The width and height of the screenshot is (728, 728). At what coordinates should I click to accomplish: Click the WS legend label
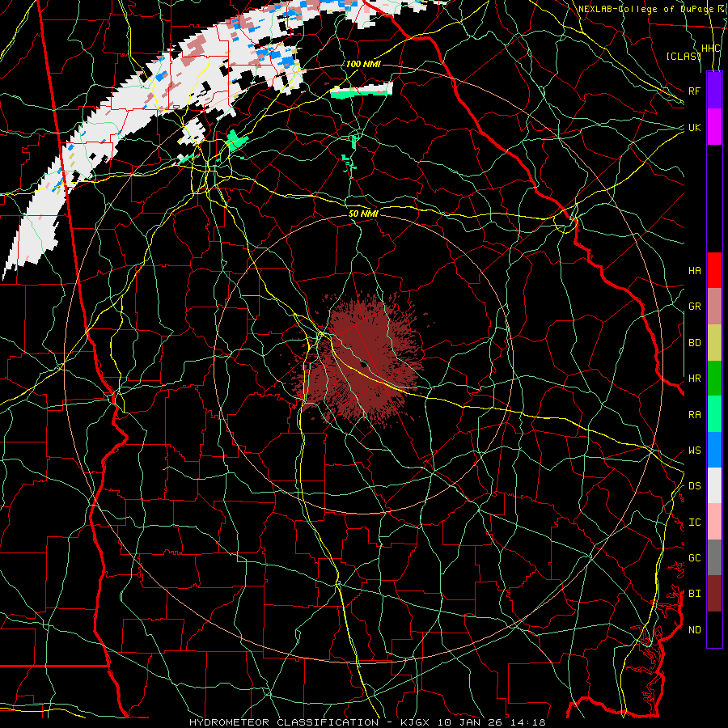coord(694,451)
